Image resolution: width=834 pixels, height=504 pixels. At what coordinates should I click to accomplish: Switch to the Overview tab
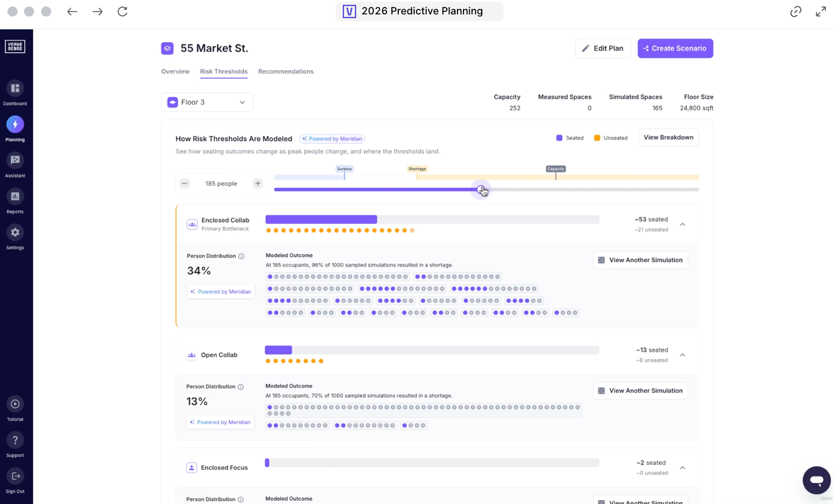(x=175, y=71)
